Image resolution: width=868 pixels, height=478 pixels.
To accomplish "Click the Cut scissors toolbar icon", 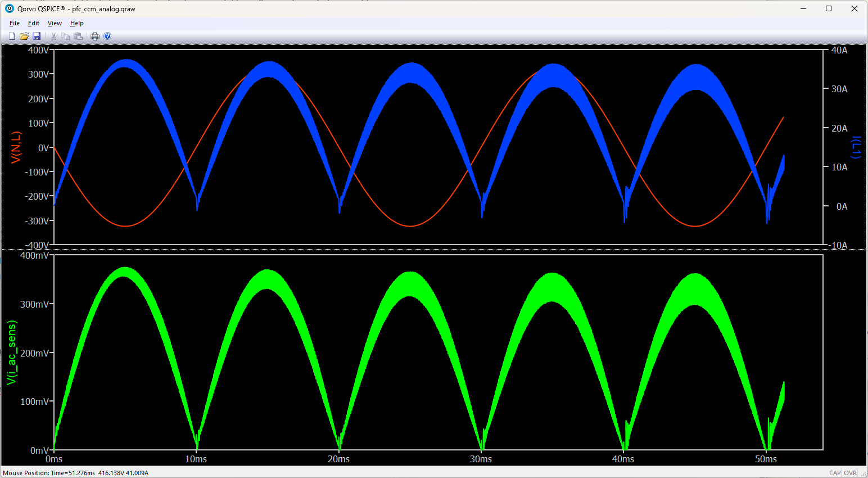I will pyautogui.click(x=54, y=36).
